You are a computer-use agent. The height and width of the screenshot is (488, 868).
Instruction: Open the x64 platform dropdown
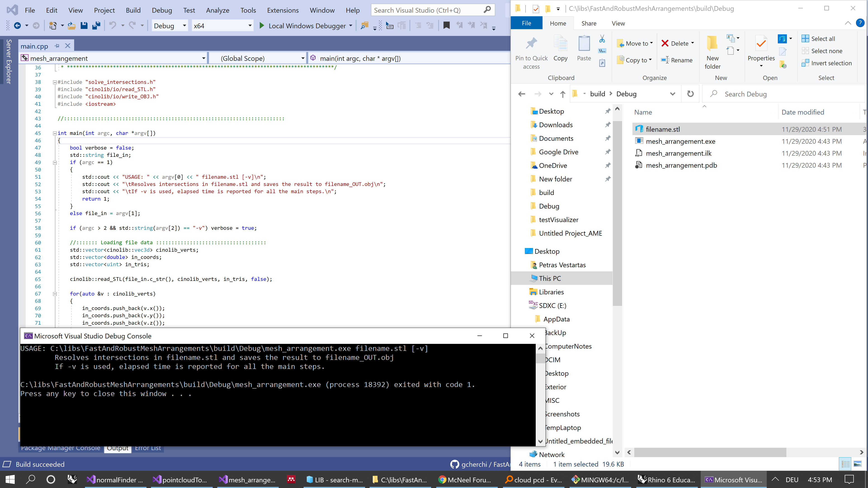click(x=249, y=25)
